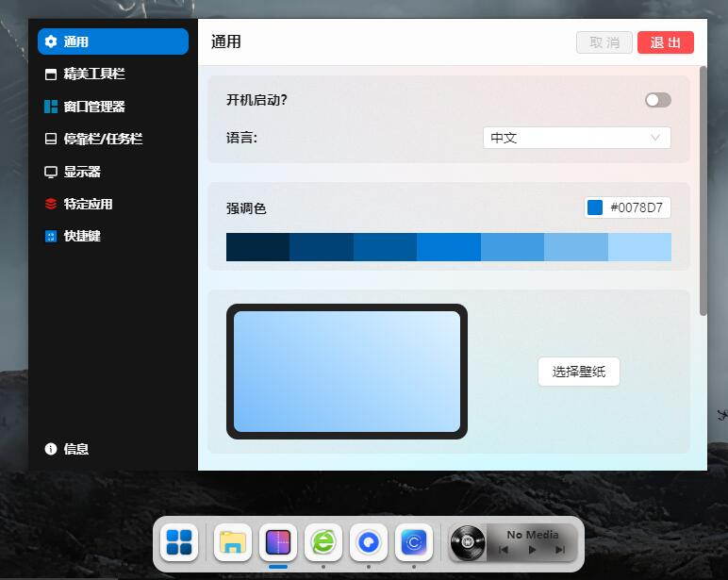Screen dimensions: 728x580
Task: Open the 信息 info section
Action: [75, 449]
